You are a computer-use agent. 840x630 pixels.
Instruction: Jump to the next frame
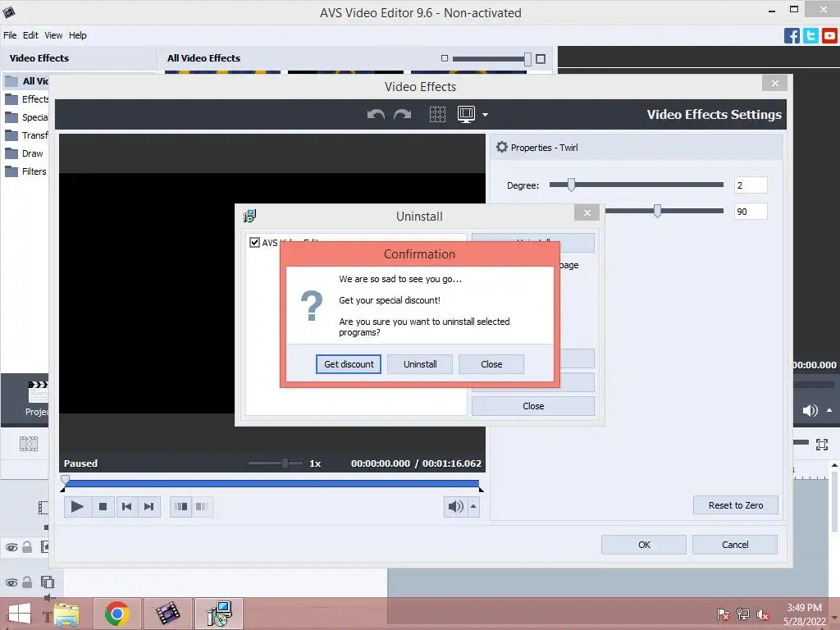[149, 507]
